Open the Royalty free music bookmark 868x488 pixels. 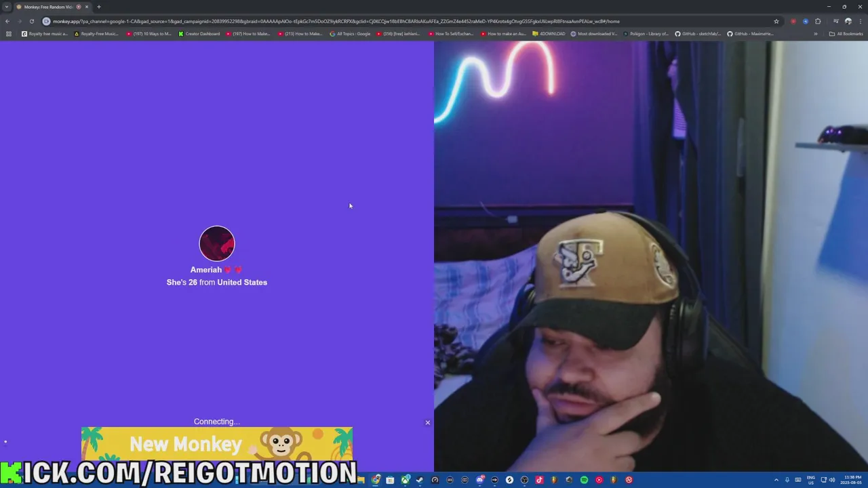pos(45,34)
